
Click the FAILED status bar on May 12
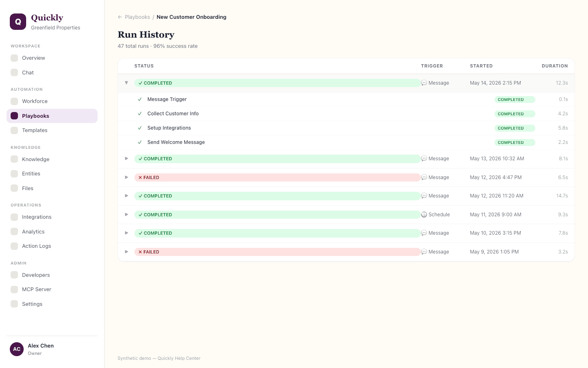(277, 177)
